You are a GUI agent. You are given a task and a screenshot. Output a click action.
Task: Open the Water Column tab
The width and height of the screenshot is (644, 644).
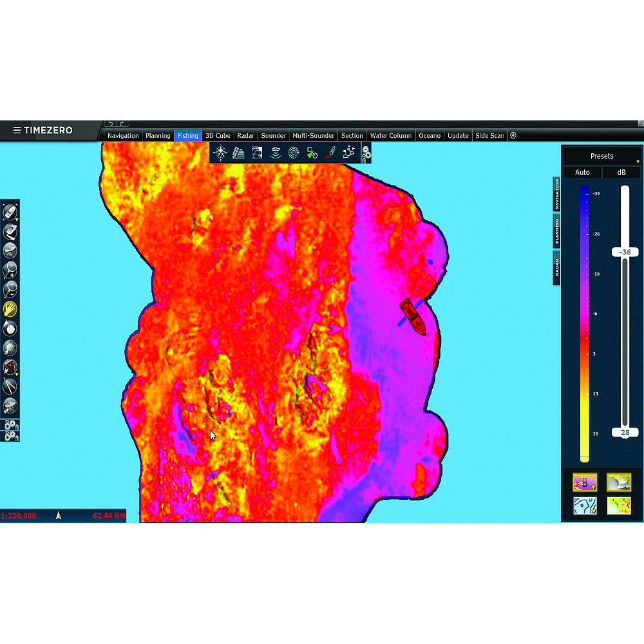pos(391,135)
